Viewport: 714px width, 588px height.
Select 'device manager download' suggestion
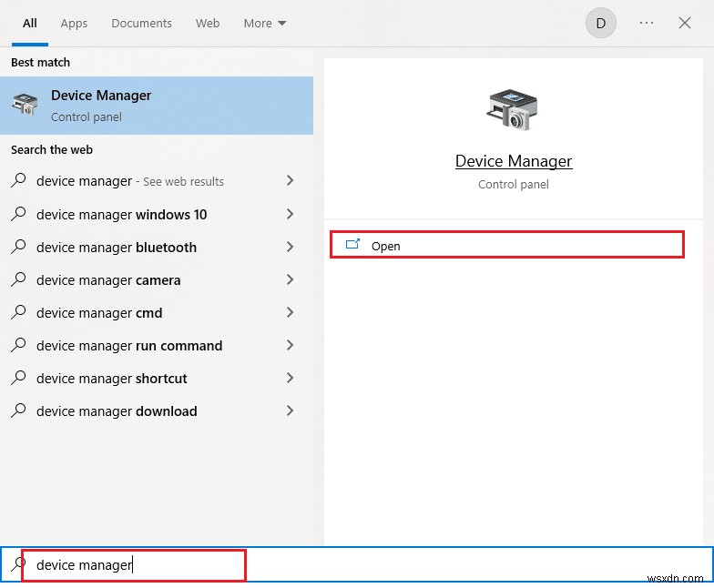[157, 411]
